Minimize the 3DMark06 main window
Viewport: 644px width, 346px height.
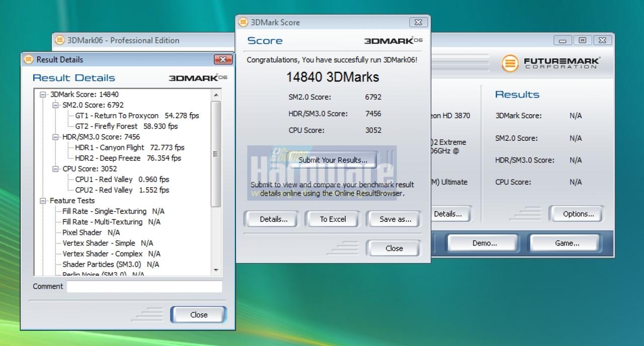[x=562, y=40]
